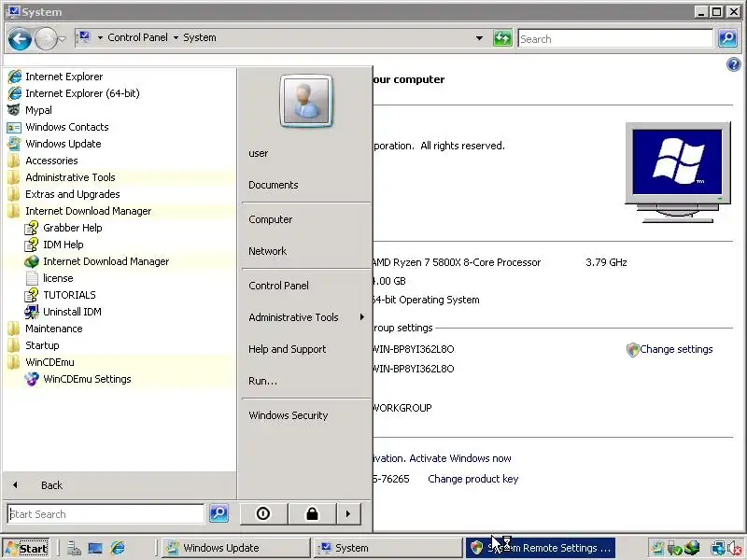Open the user folder from the Start menu

tap(259, 153)
